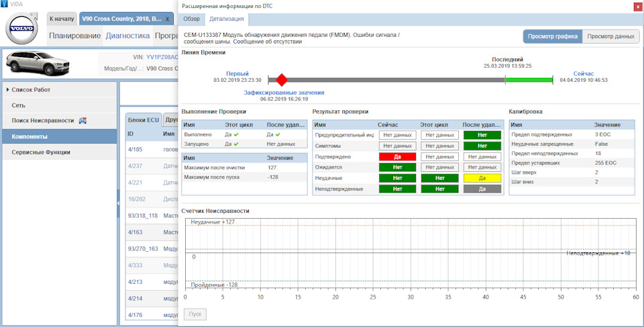644x327 pixels.
Task: Click the yellow Да cell for Неудачные
Action: click(482, 178)
